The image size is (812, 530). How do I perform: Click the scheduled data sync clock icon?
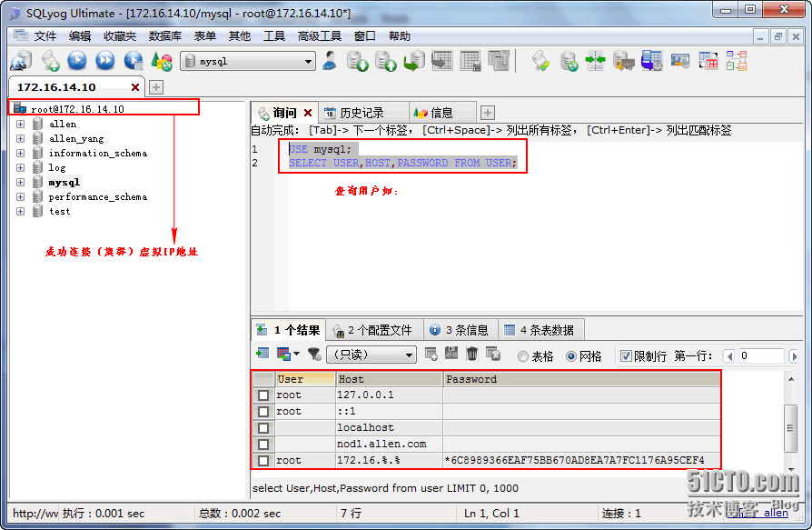coord(651,61)
